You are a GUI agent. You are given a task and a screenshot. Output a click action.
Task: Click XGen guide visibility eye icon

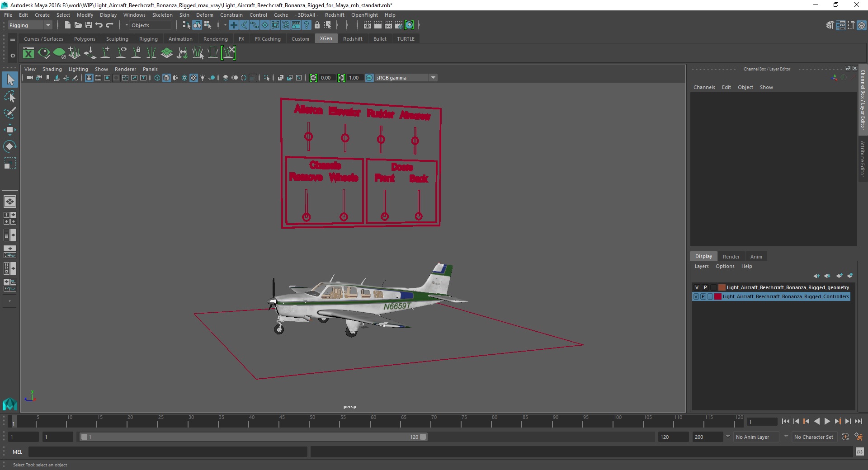[x=121, y=53]
